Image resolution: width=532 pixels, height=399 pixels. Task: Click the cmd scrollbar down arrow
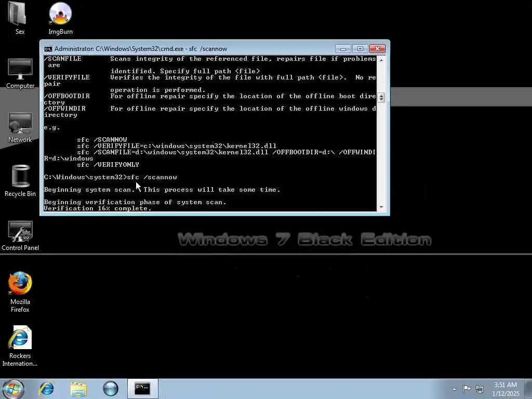(x=381, y=207)
